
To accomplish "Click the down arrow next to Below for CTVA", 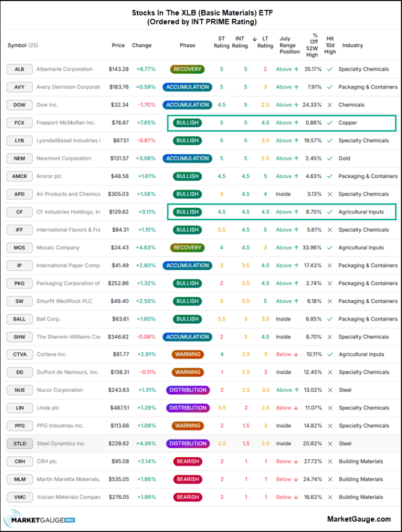I will click(296, 354).
